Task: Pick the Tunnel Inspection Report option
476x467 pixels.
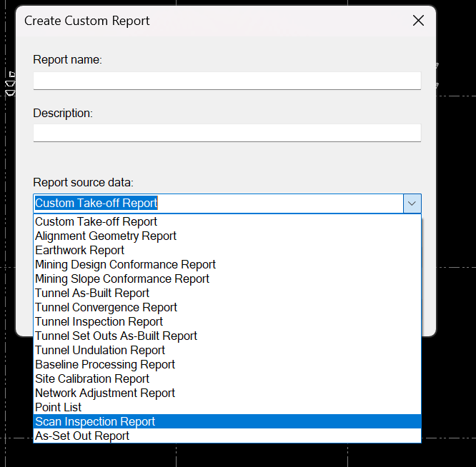Action: pos(99,322)
